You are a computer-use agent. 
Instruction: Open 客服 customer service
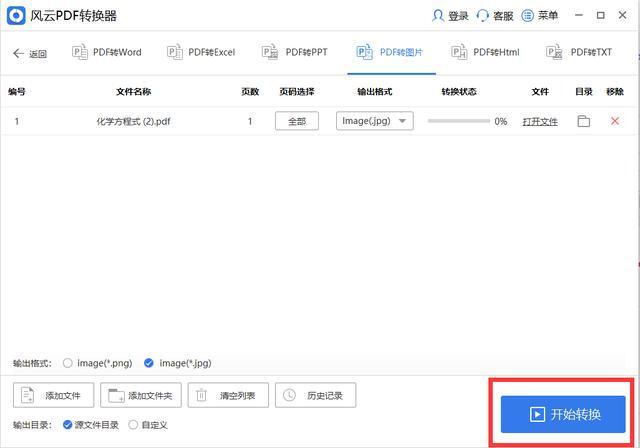click(x=495, y=16)
